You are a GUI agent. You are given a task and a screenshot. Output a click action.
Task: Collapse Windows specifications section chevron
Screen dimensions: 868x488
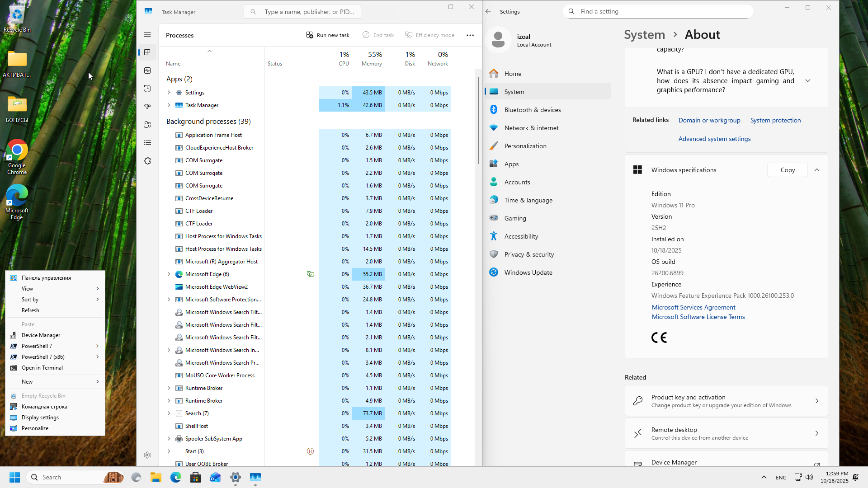[x=817, y=170]
